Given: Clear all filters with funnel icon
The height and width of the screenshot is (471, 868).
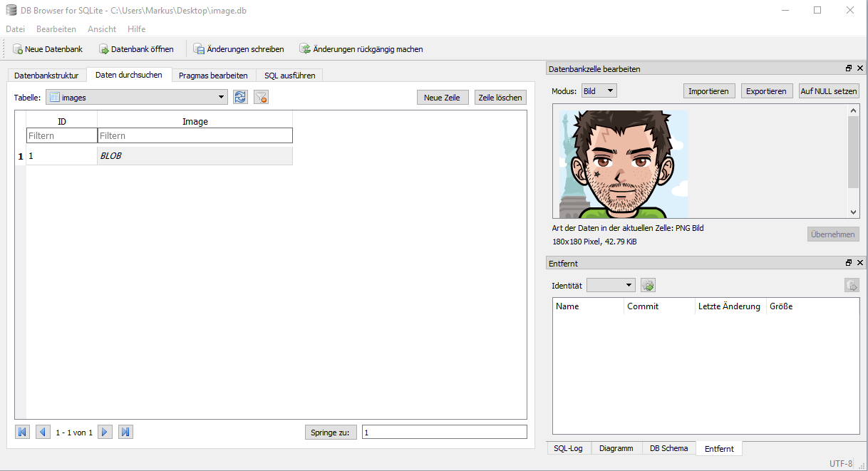Looking at the screenshot, I should coord(261,97).
